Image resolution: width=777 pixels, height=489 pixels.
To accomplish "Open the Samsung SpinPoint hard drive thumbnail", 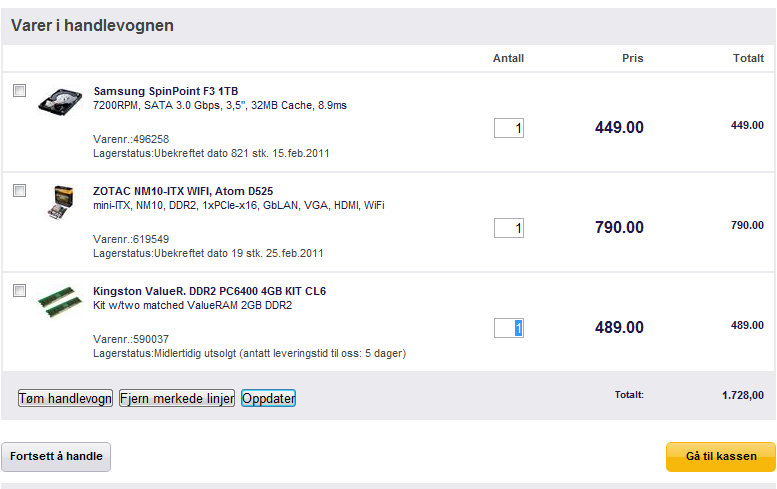I will click(60, 102).
